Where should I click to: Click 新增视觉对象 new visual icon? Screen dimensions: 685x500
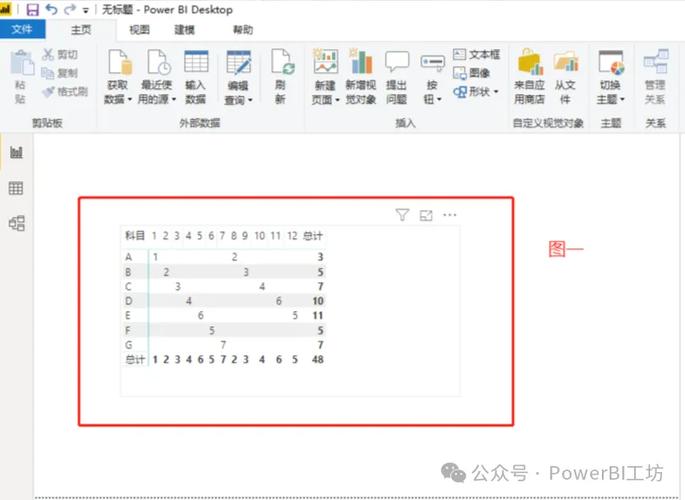coord(361,62)
